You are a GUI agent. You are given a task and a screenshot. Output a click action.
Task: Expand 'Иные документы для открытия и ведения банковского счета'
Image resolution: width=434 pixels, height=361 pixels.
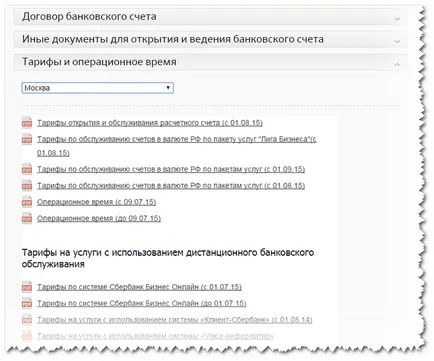click(x=211, y=39)
